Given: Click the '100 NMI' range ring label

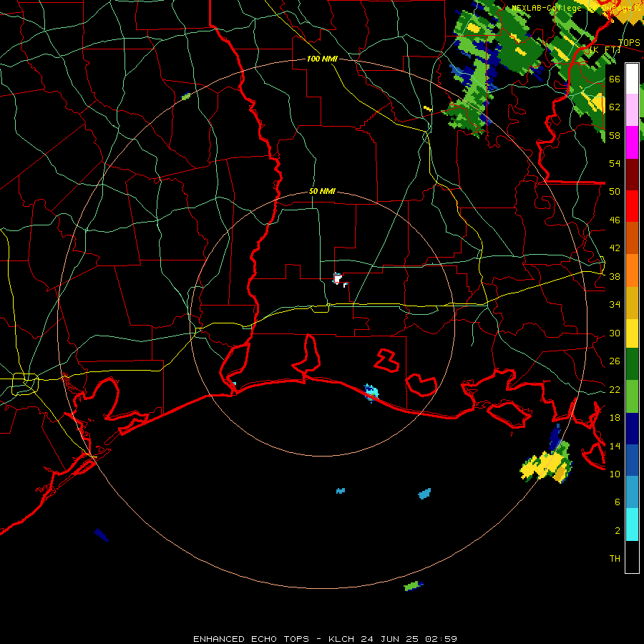Looking at the screenshot, I should pos(322,59).
